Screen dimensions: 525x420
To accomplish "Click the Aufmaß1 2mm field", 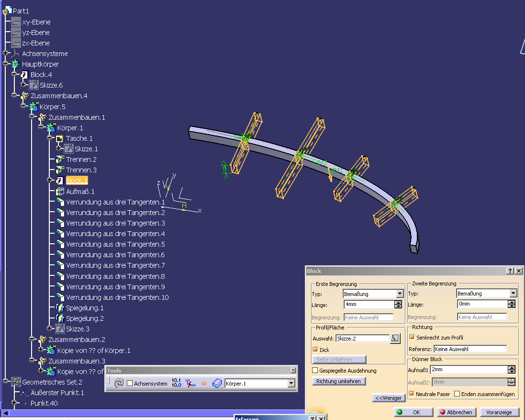I will pyautogui.click(x=469, y=370).
